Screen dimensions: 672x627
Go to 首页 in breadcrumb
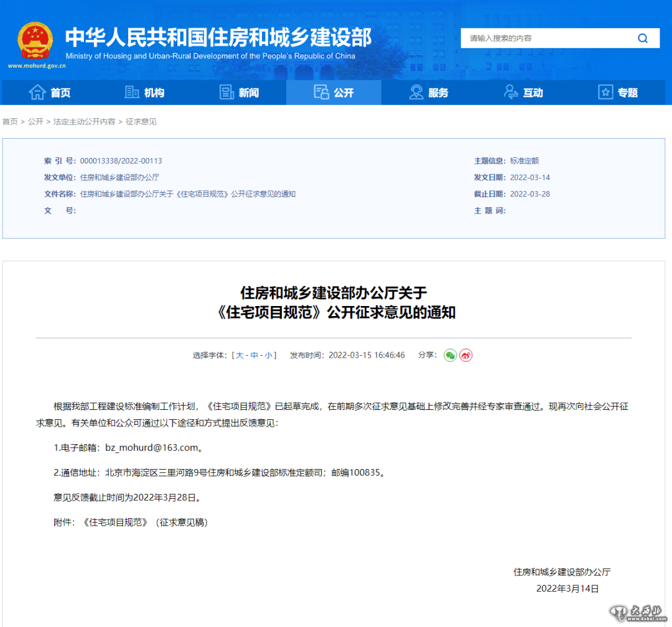(x=10, y=122)
